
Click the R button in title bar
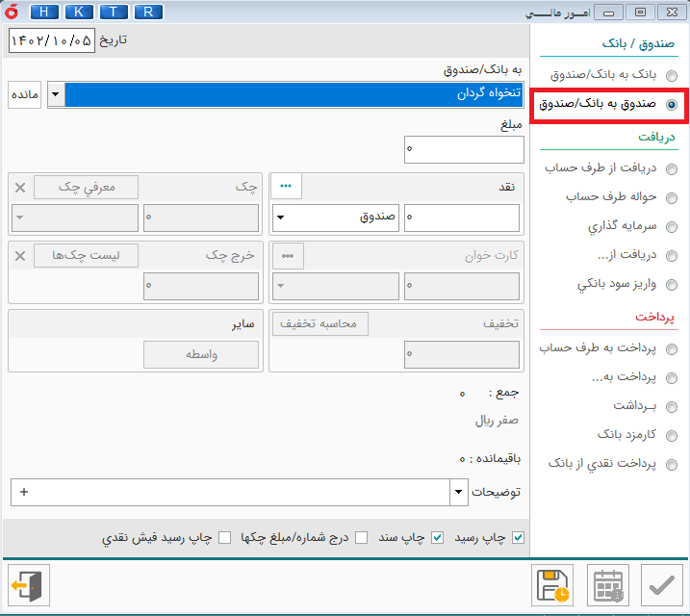tap(147, 12)
